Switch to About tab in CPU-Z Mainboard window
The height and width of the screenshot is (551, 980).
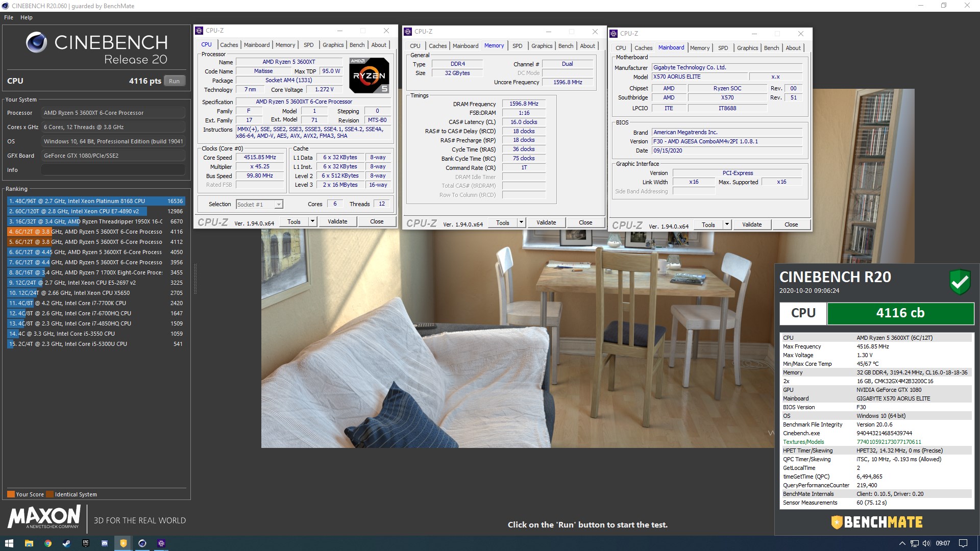pos(793,48)
